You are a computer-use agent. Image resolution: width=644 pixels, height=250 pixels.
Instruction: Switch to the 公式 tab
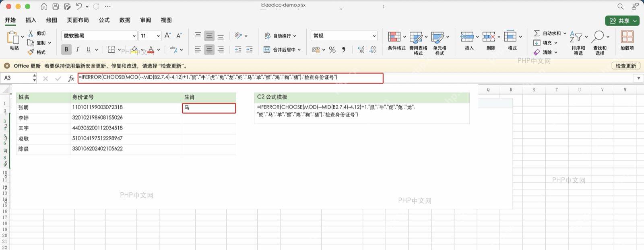tap(104, 20)
